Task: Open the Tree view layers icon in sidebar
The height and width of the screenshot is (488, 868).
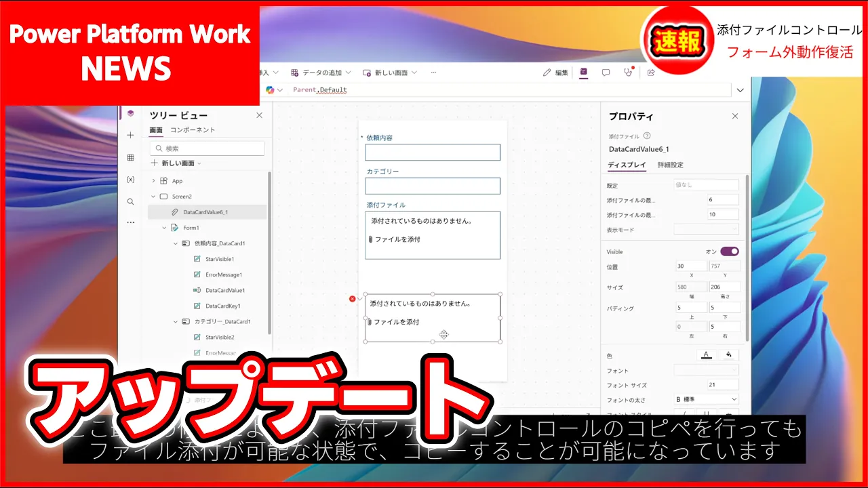Action: tap(131, 114)
